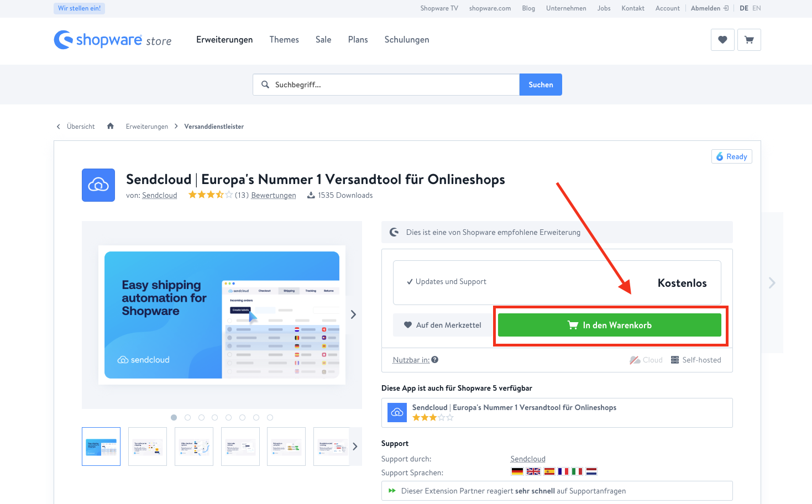The height and width of the screenshot is (504, 812).
Task: Select third gallery dot indicator
Action: pyautogui.click(x=201, y=418)
